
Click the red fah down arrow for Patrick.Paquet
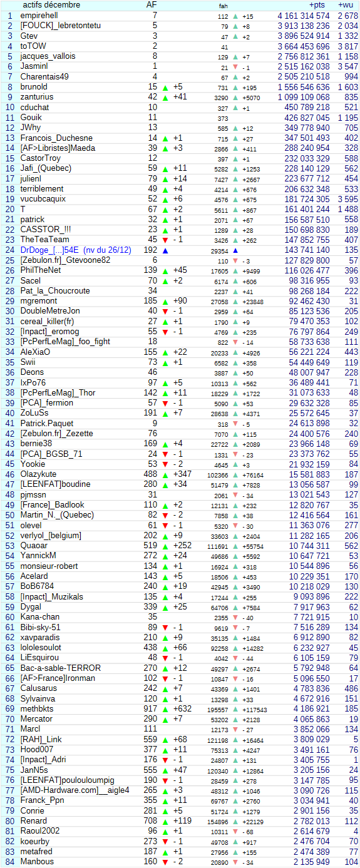[x=235, y=424]
